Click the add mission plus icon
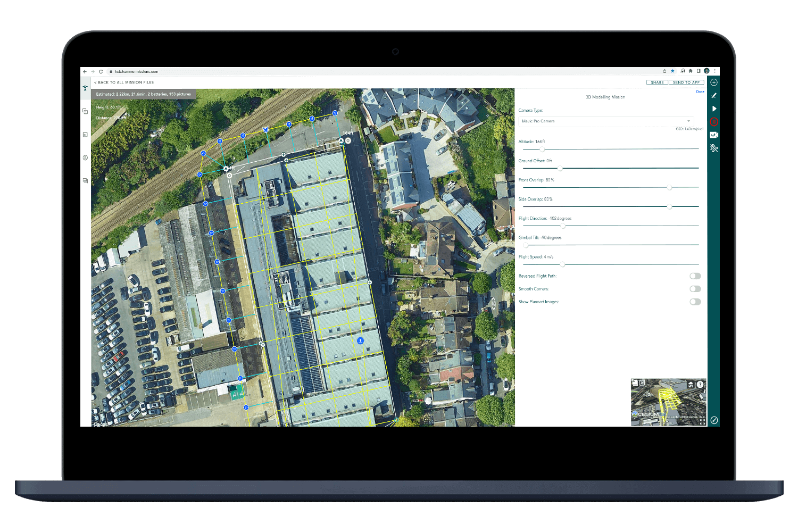 click(x=714, y=82)
